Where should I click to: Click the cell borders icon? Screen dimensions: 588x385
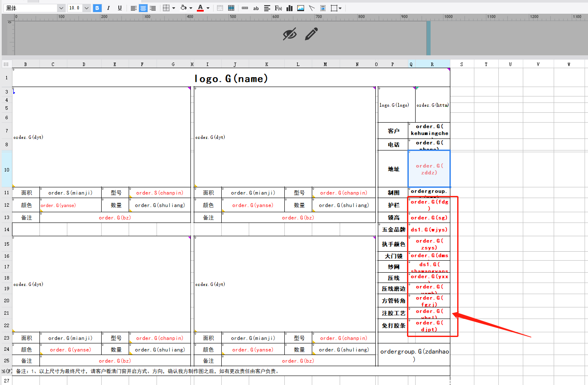tap(167, 8)
